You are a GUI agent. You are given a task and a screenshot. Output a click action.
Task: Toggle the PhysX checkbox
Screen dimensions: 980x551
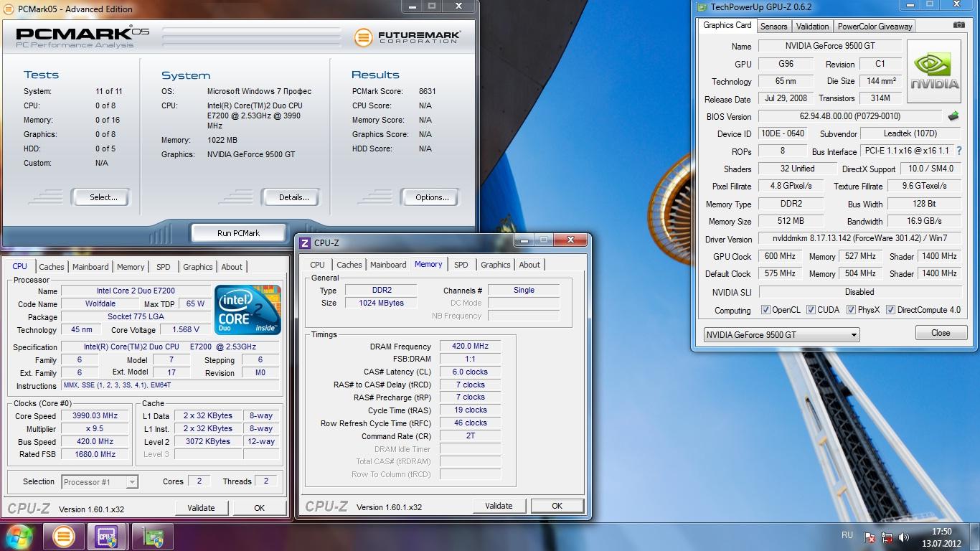(x=851, y=310)
